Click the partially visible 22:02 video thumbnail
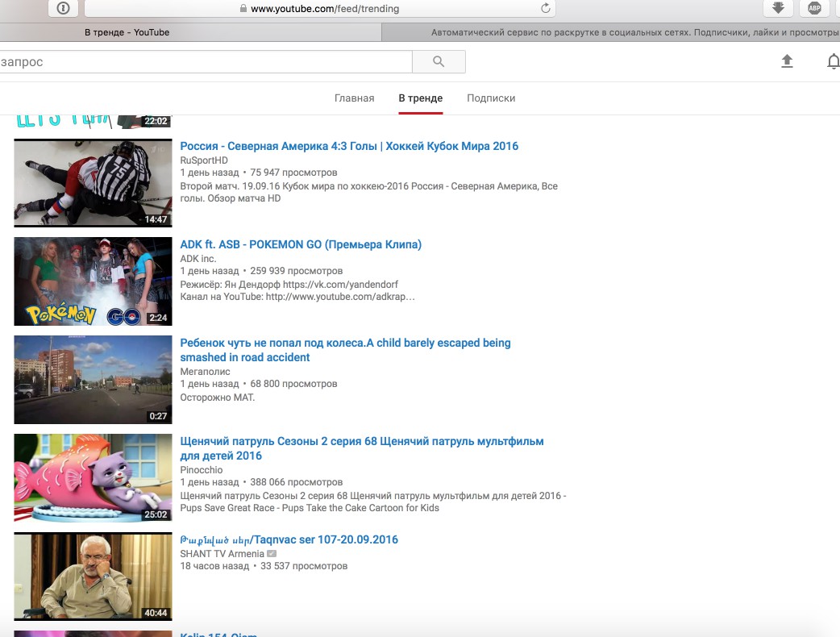Viewport: 840px width, 637px height. pos(93,122)
